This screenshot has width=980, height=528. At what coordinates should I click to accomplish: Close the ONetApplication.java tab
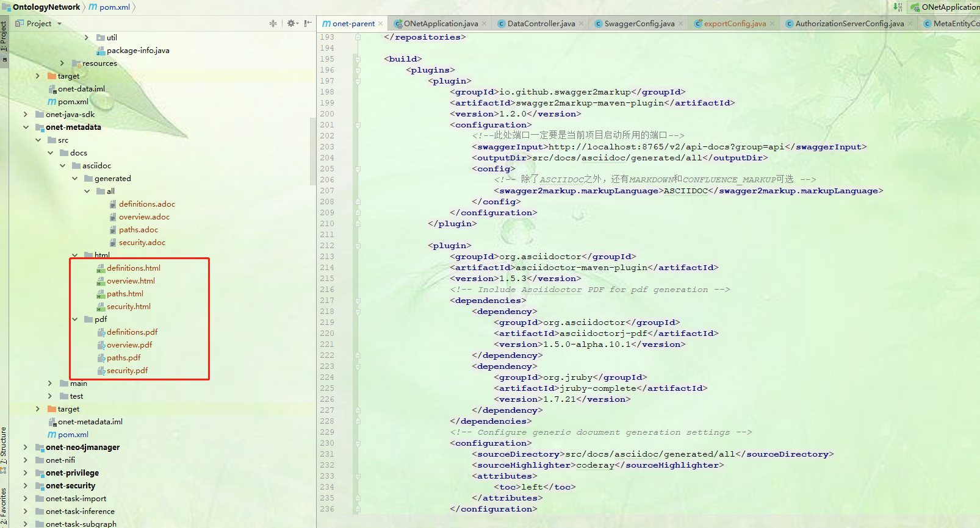pos(485,24)
